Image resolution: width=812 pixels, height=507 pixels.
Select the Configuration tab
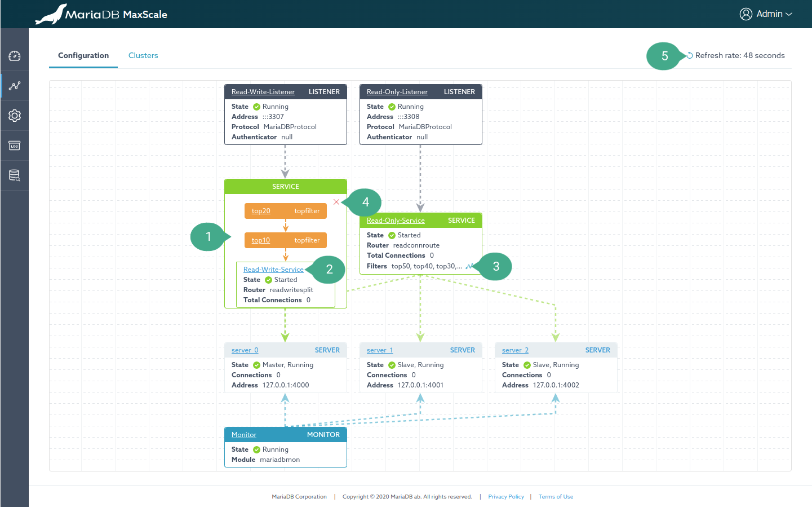[x=83, y=55]
